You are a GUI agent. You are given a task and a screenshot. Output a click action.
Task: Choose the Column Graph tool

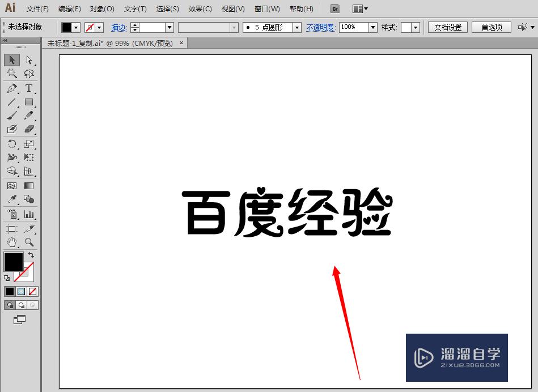(x=29, y=214)
